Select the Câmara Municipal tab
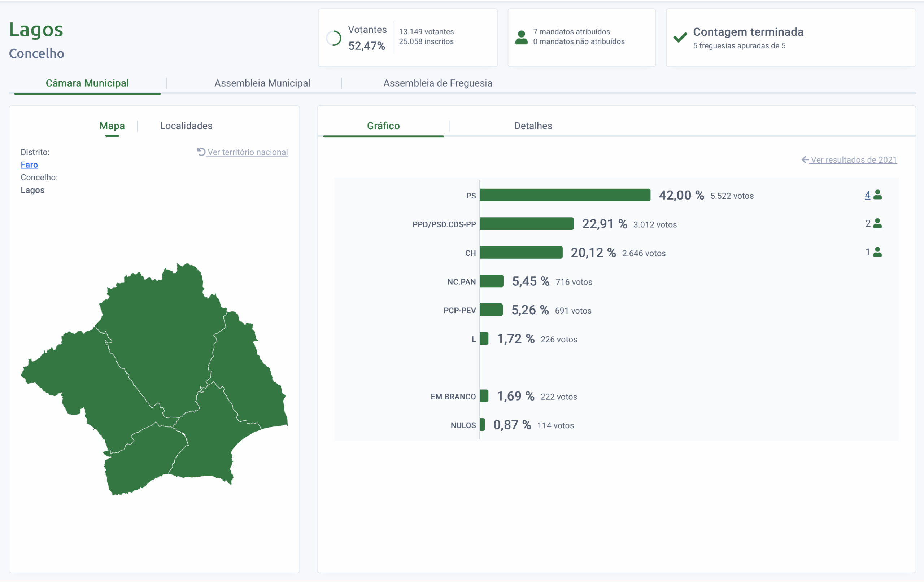 click(x=87, y=83)
